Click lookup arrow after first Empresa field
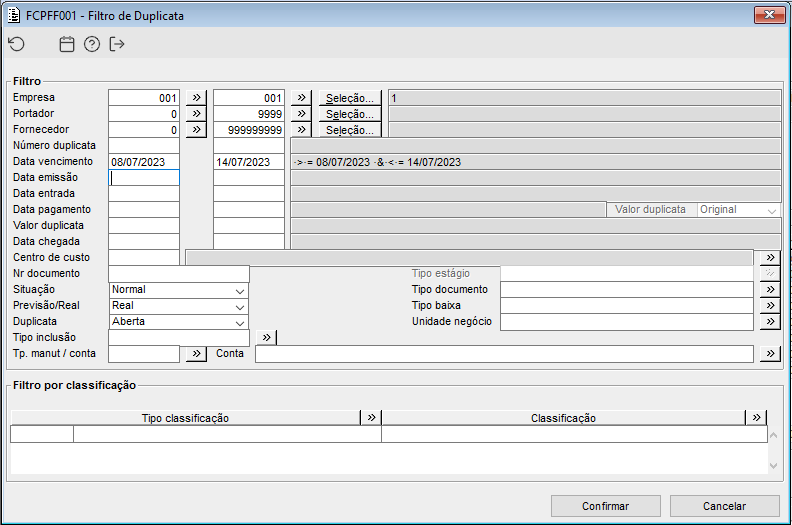 pyautogui.click(x=196, y=98)
